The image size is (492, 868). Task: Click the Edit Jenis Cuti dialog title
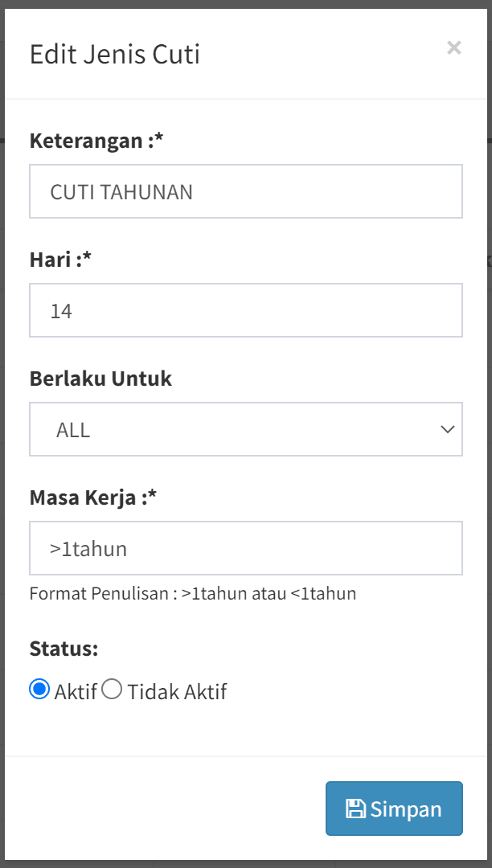click(x=115, y=54)
